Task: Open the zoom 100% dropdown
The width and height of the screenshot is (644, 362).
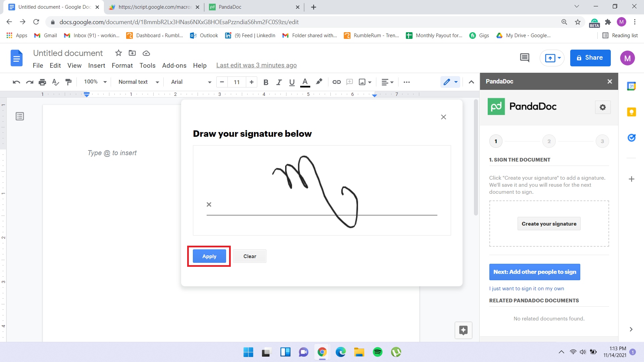Action: tap(95, 82)
